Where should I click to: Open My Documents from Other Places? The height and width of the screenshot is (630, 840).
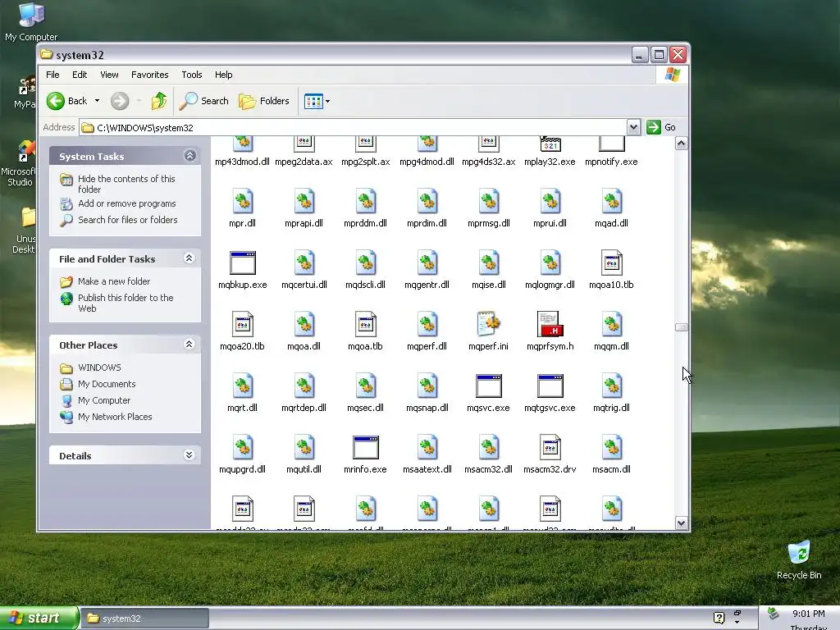107,384
